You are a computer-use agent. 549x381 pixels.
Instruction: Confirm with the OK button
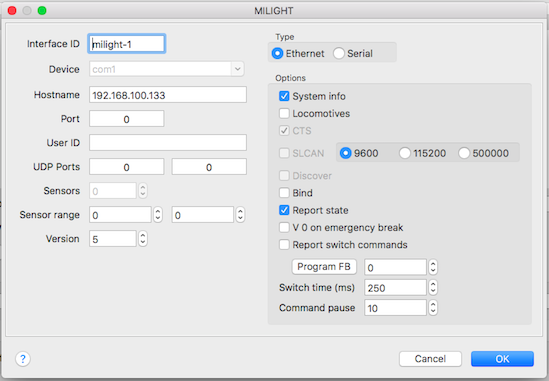(502, 359)
